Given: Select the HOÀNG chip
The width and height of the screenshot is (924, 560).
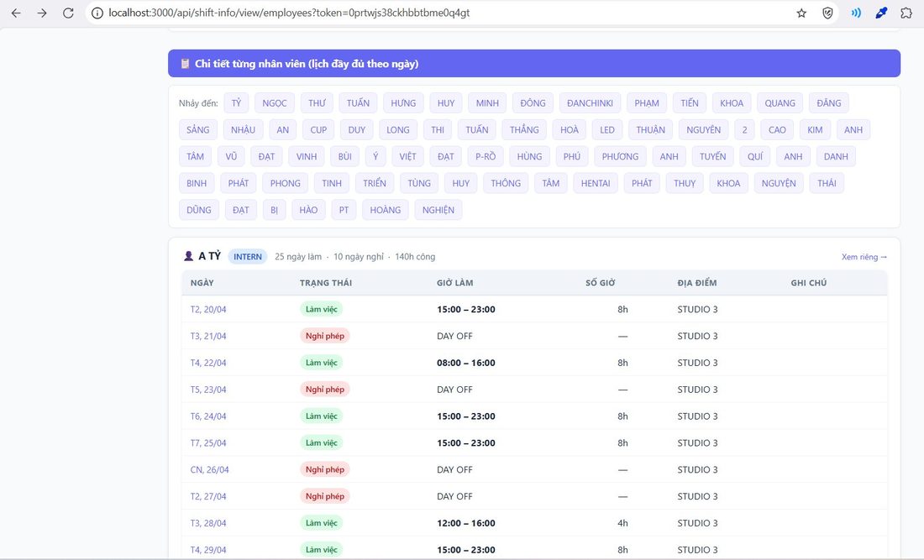Looking at the screenshot, I should pos(386,210).
